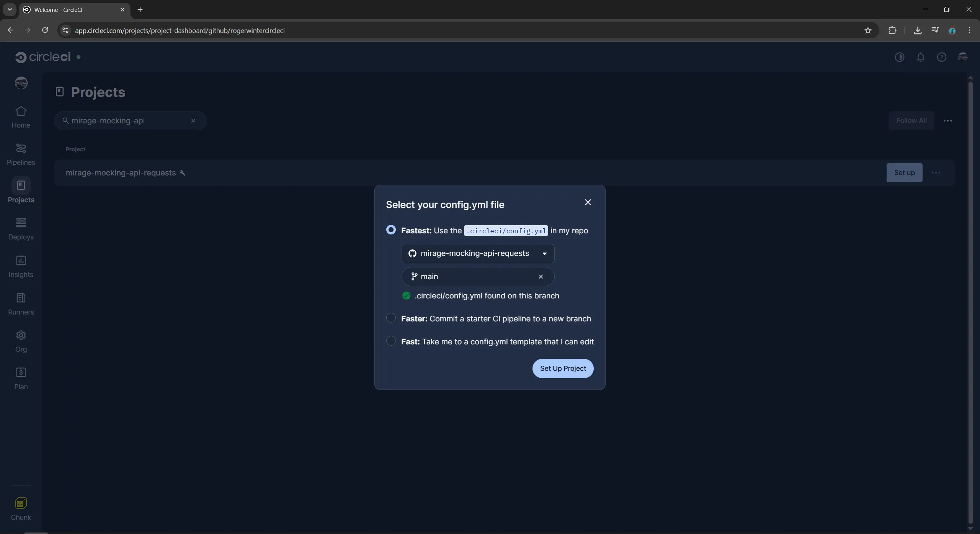Open the Home page in sidebar
This screenshot has width=980, height=534.
[21, 117]
